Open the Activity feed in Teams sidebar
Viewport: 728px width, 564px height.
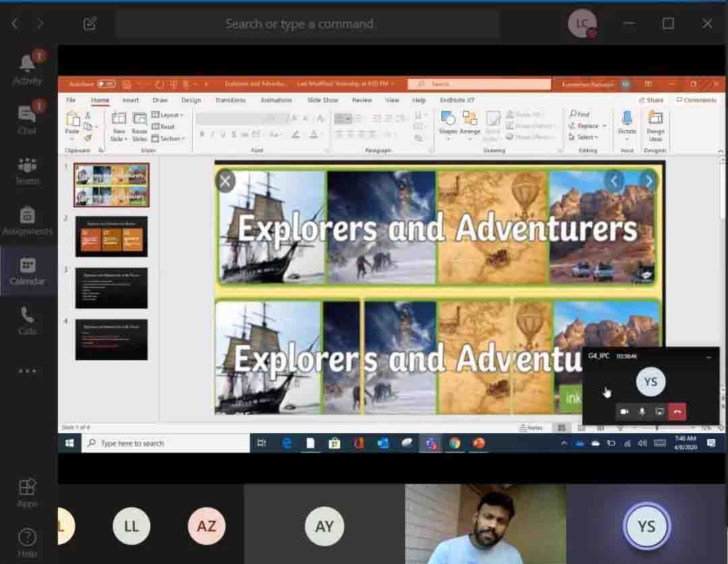click(x=27, y=69)
